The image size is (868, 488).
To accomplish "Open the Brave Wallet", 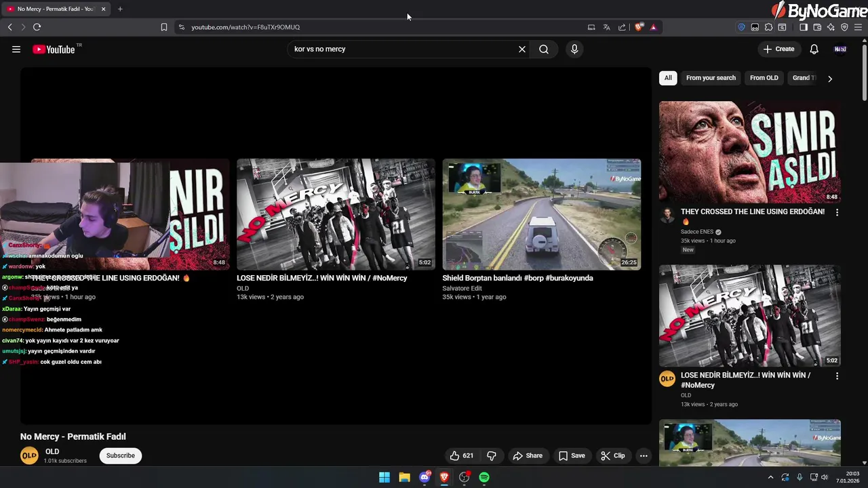I will click(817, 27).
